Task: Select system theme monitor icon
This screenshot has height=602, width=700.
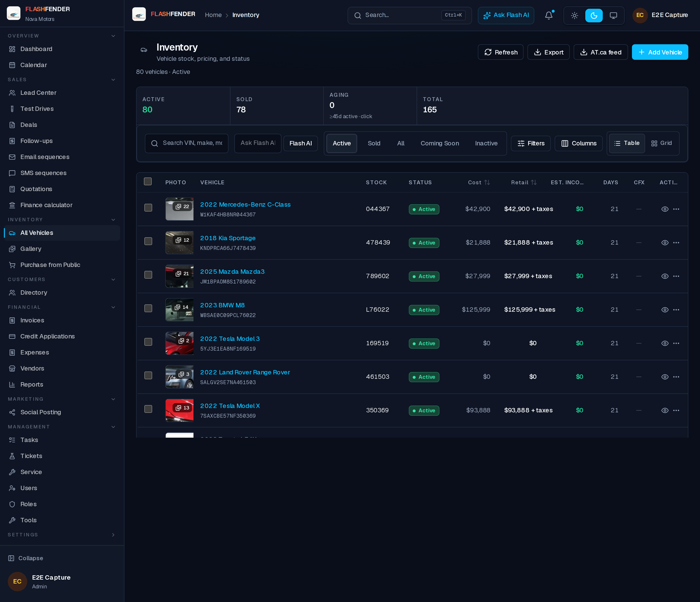Action: pos(613,15)
